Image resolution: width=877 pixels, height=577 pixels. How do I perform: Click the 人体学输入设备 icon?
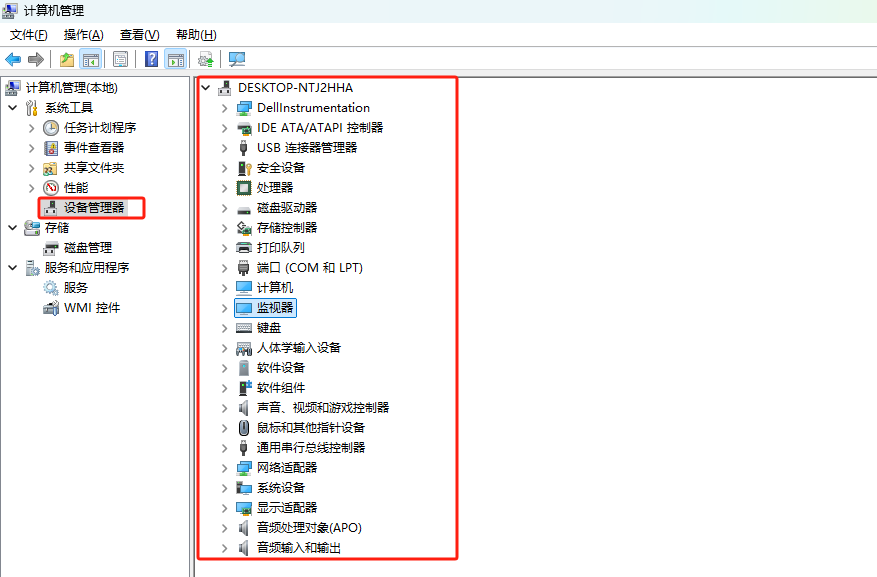(x=244, y=348)
